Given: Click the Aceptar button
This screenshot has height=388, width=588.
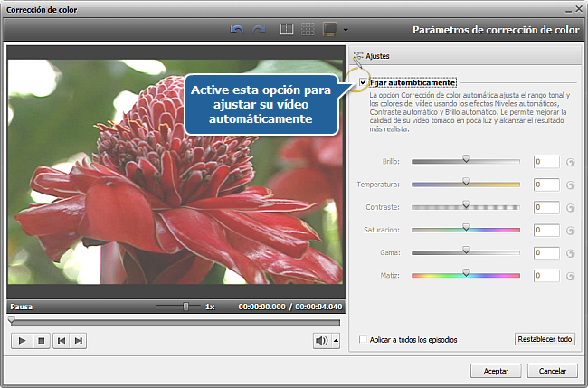Looking at the screenshot, I should click(x=496, y=371).
